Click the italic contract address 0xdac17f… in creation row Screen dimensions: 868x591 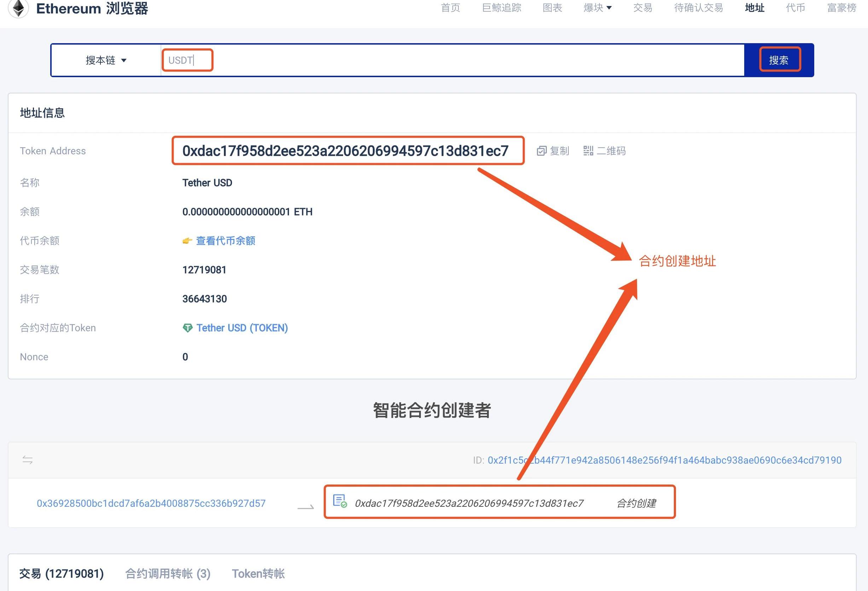pos(469,504)
